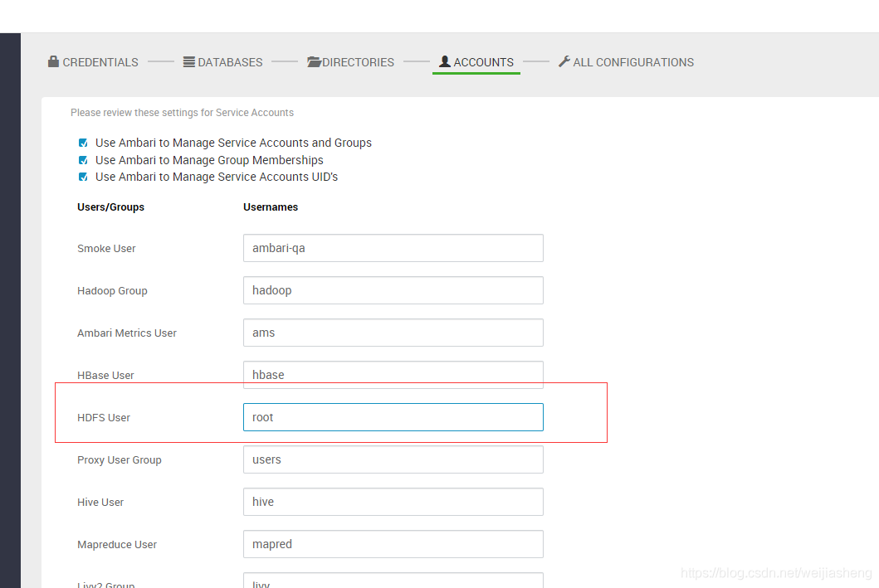Click into the Hive User field
Image resolution: width=879 pixels, height=588 pixels.
(393, 502)
